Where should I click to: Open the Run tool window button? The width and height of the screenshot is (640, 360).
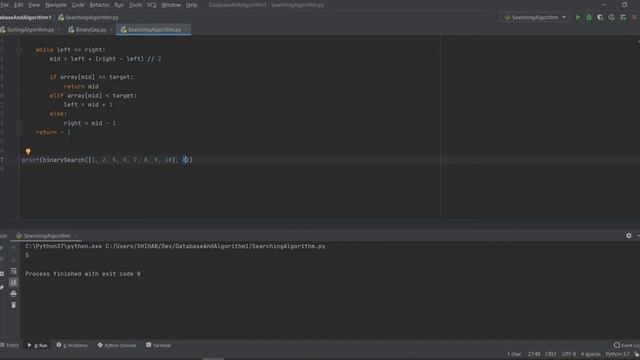(37, 345)
